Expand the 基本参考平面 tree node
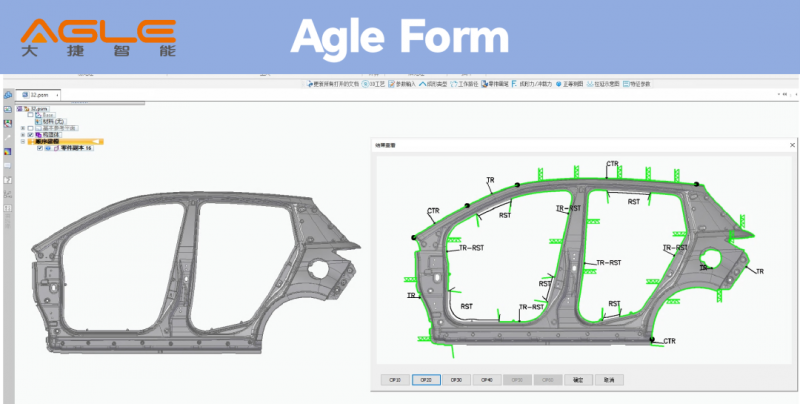Viewport: 800px width, 404px height. (23, 128)
